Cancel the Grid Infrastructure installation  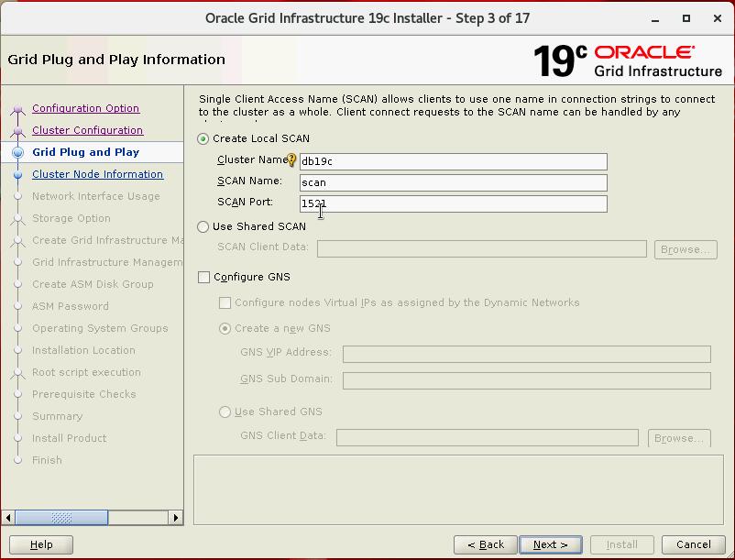(x=686, y=544)
